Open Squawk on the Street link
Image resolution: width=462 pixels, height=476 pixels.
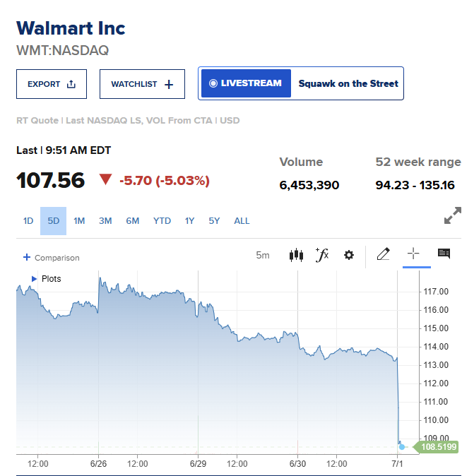pyautogui.click(x=348, y=83)
